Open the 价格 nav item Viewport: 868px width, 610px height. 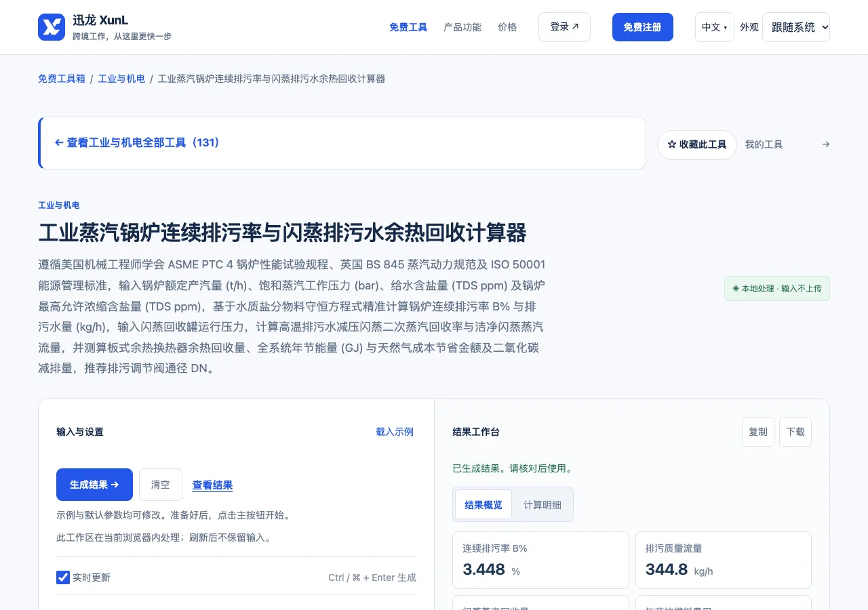pos(507,27)
